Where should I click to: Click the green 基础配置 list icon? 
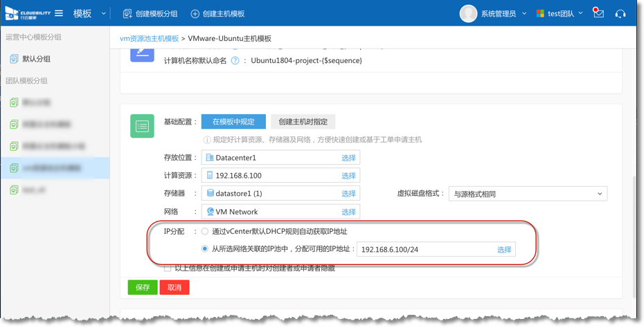pyautogui.click(x=142, y=126)
